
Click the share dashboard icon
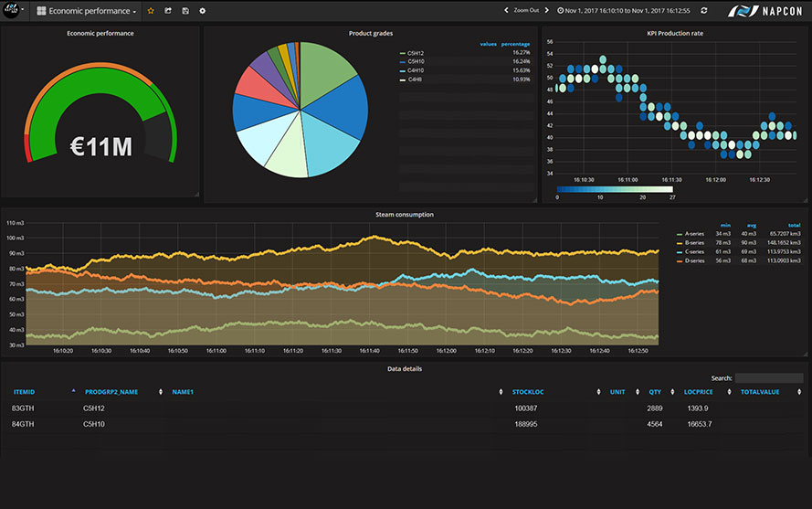point(168,11)
